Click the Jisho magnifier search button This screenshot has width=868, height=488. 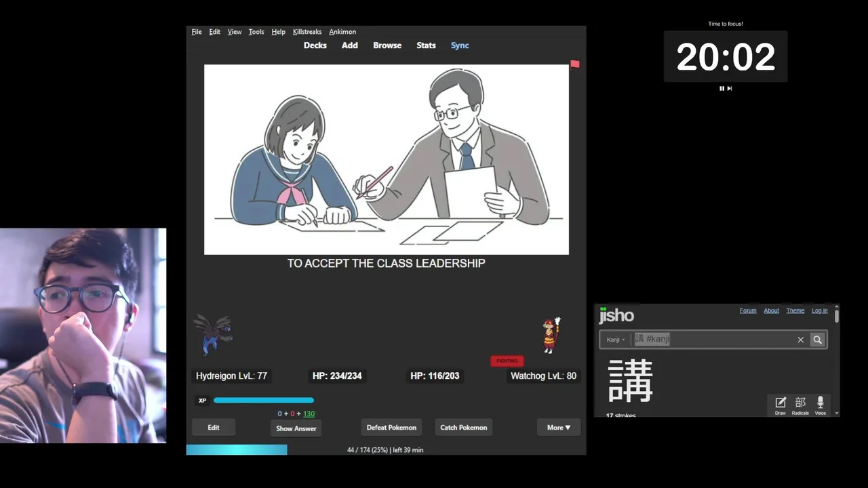click(x=817, y=340)
